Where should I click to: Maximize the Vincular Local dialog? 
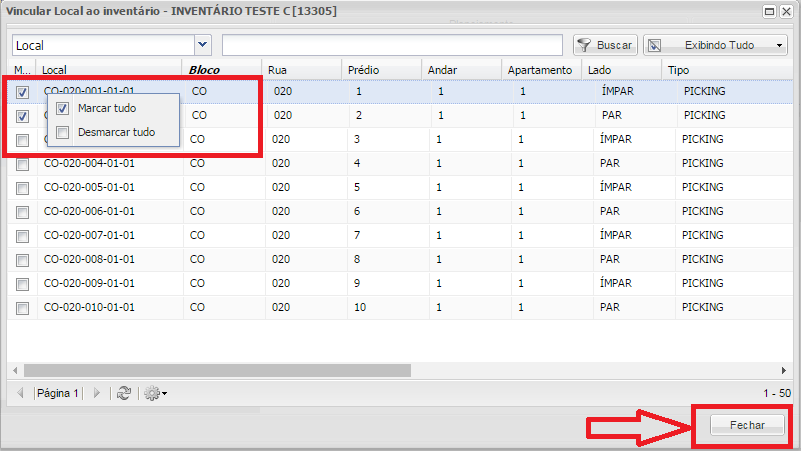(769, 11)
